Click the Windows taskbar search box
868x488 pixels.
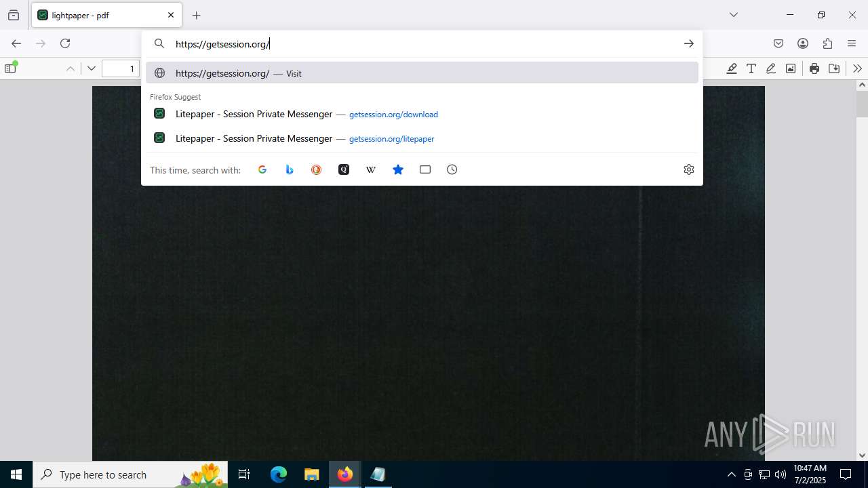pyautogui.click(x=132, y=474)
